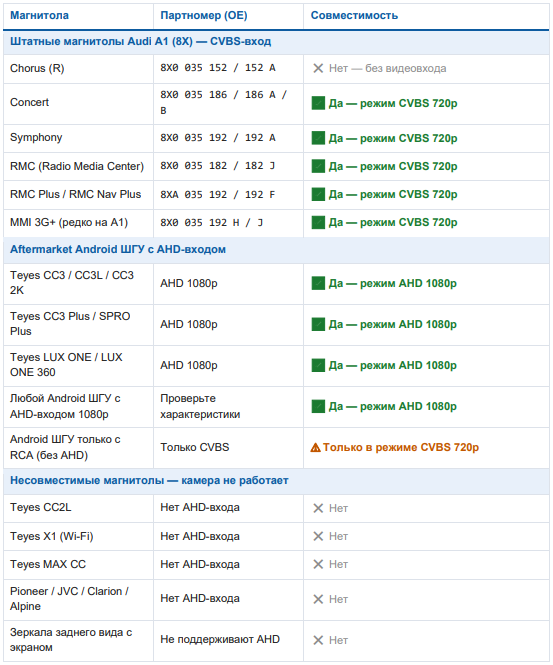
Task: Click the green check icon for Symphony
Action: (x=318, y=138)
